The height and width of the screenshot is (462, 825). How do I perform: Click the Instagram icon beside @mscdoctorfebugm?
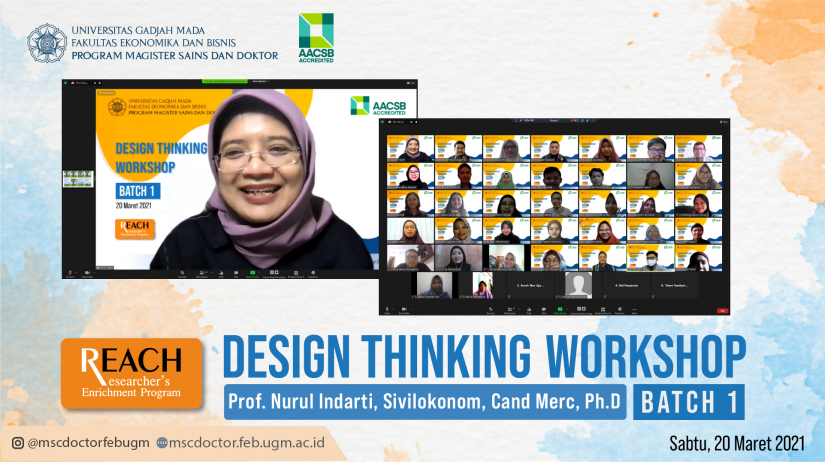(17, 442)
